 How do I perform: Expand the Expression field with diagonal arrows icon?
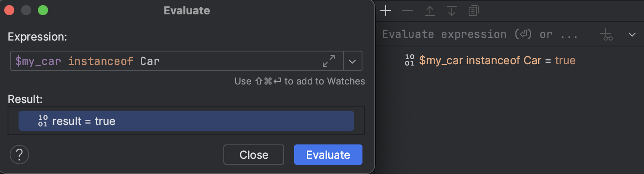tap(329, 61)
